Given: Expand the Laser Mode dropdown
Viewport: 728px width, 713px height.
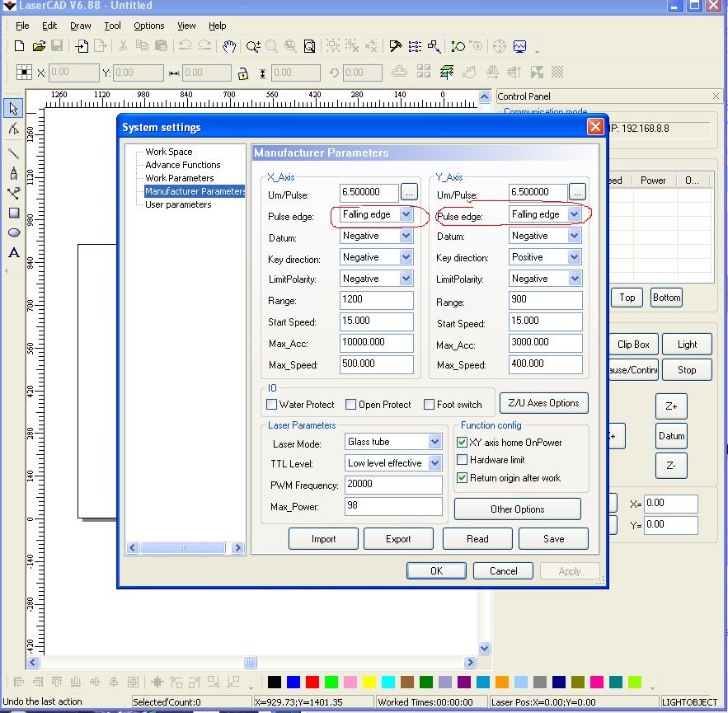Looking at the screenshot, I should pyautogui.click(x=434, y=442).
